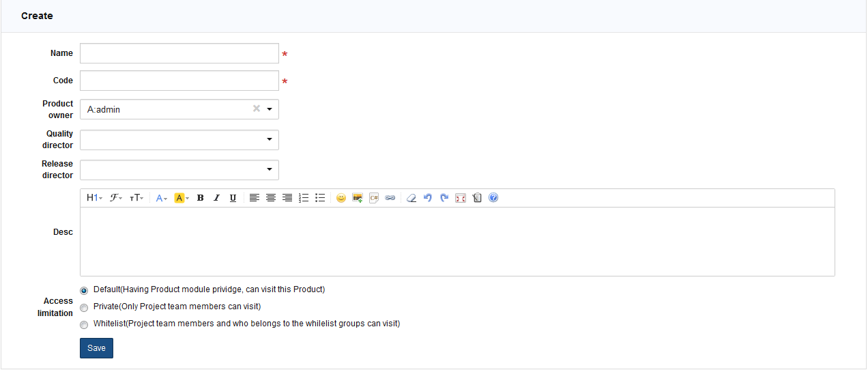Undo the last edit in editor
Screen dimensions: 868x370
(428, 198)
